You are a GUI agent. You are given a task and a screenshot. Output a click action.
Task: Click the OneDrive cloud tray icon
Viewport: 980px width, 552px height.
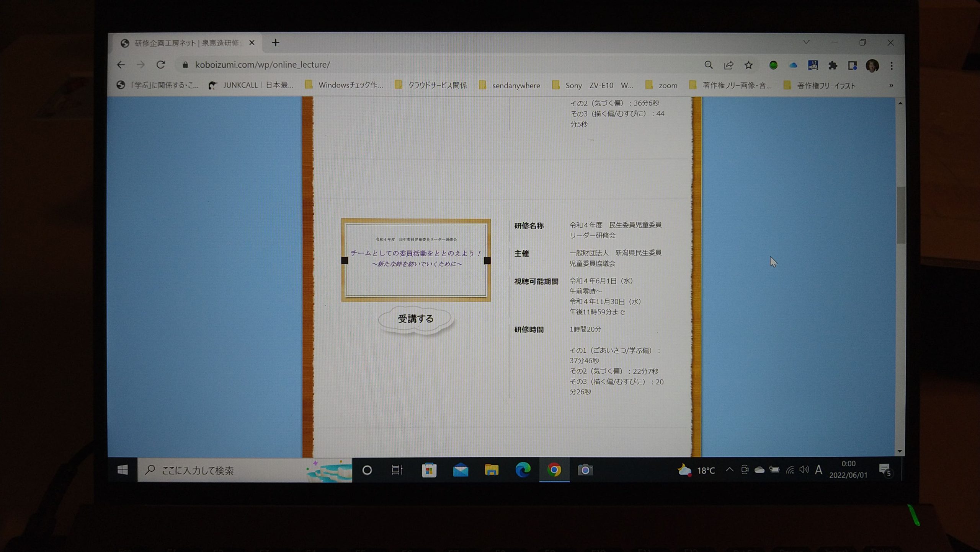[759, 470]
